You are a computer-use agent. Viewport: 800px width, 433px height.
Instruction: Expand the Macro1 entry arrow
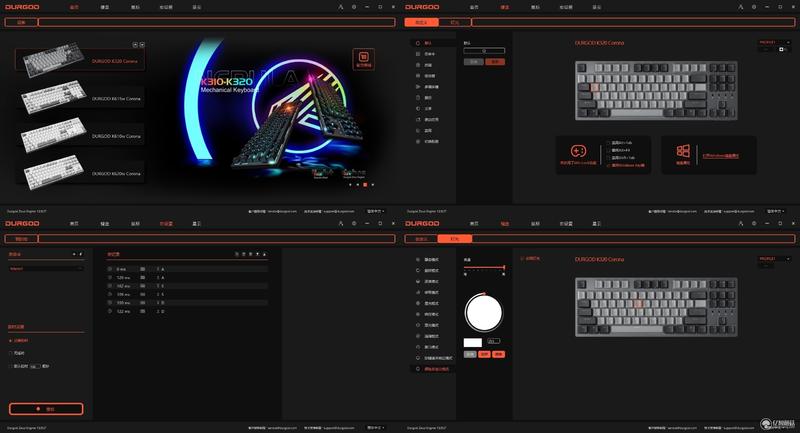(80, 269)
